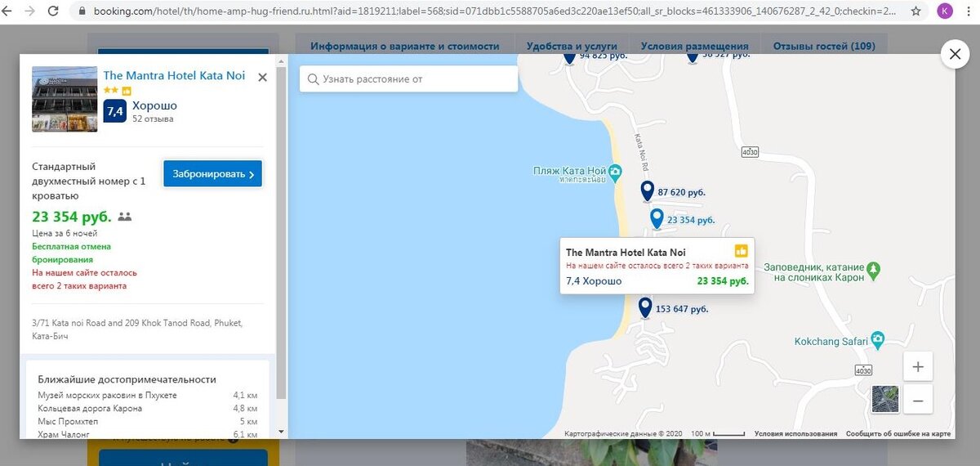The height and width of the screenshot is (466, 980).
Task: Click the two-person occupancy icon
Action: pos(125,217)
